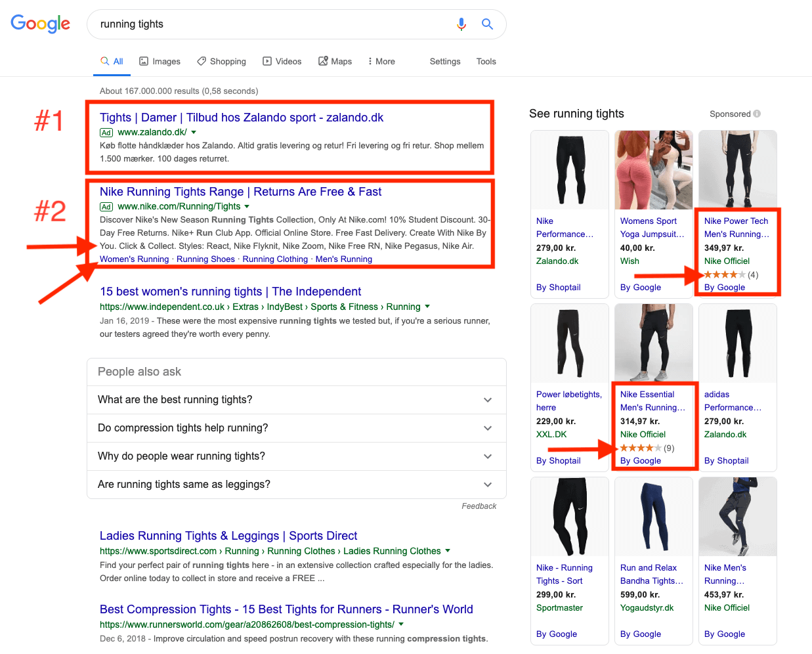Switch to the Shopping tab

point(221,61)
